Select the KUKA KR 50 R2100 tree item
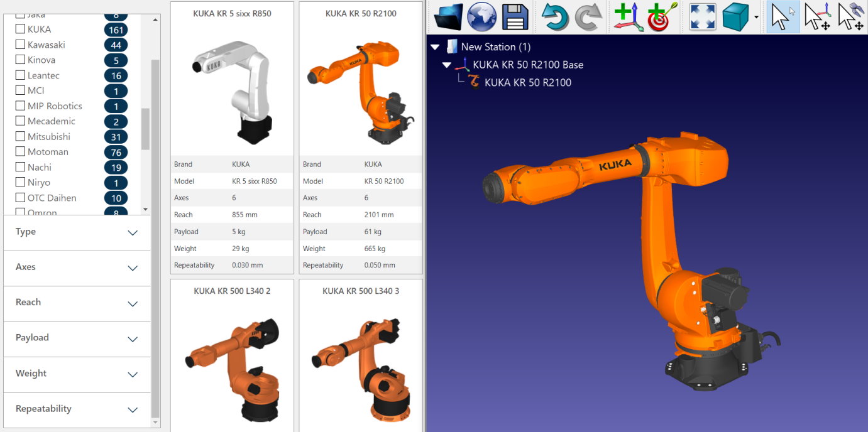Image resolution: width=868 pixels, height=432 pixels. click(x=528, y=82)
